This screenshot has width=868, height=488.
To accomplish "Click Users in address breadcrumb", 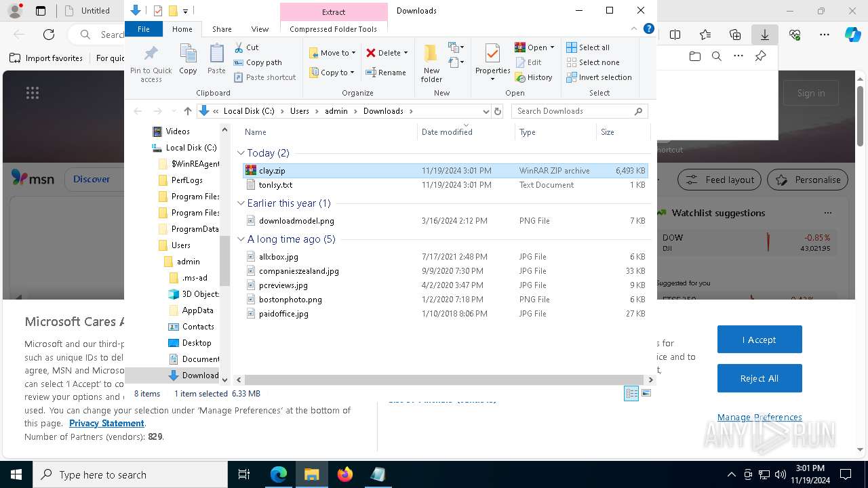I will click(x=300, y=111).
